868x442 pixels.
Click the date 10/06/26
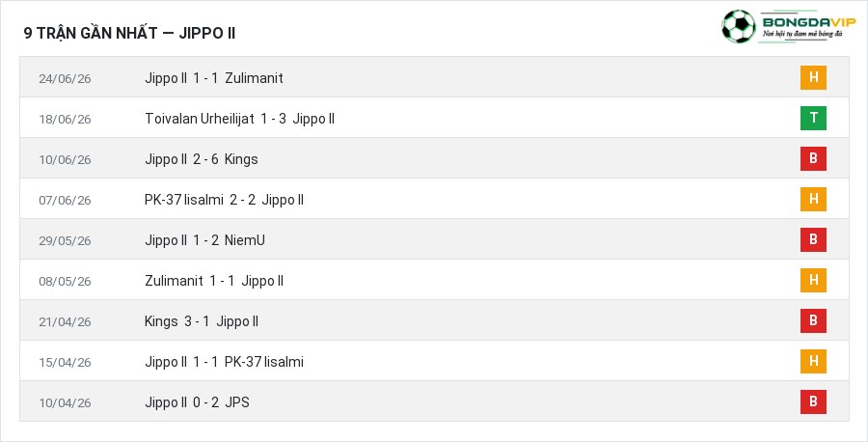[65, 159]
